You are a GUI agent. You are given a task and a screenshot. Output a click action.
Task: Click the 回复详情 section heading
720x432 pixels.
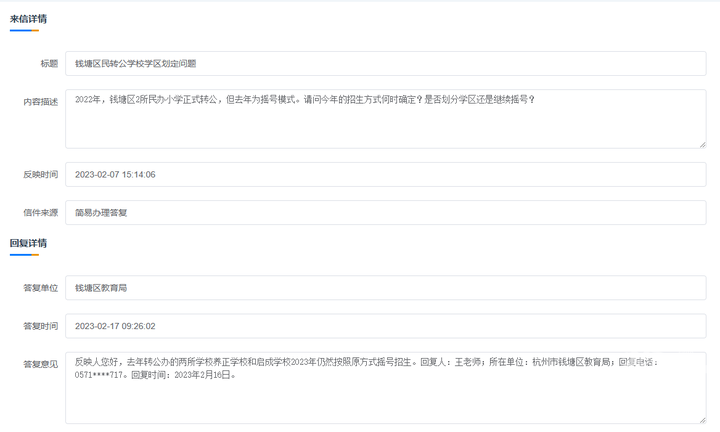(28, 243)
